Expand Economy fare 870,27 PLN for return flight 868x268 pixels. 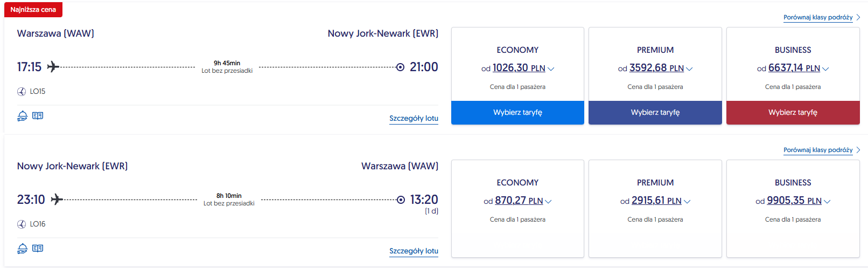548,202
